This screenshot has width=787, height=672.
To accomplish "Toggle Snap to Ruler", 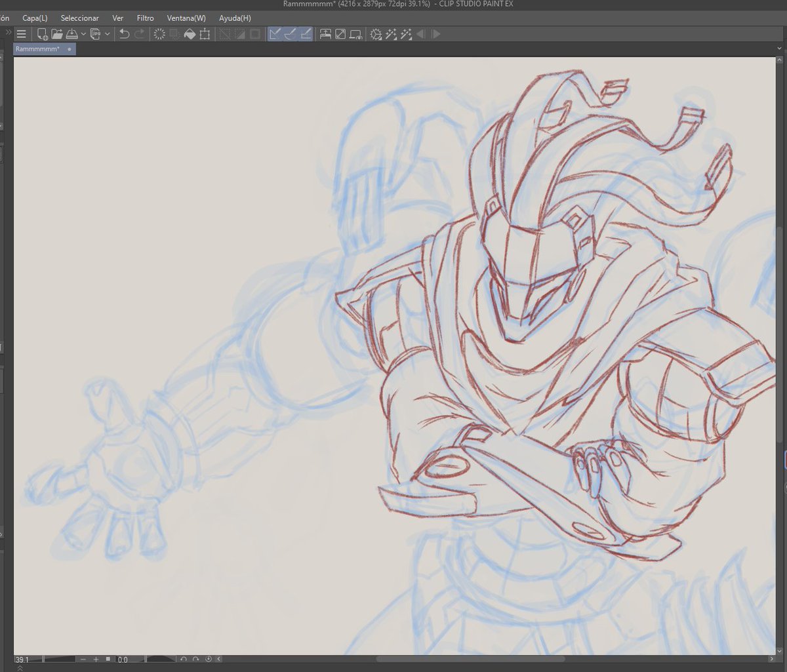I will pyautogui.click(x=275, y=34).
